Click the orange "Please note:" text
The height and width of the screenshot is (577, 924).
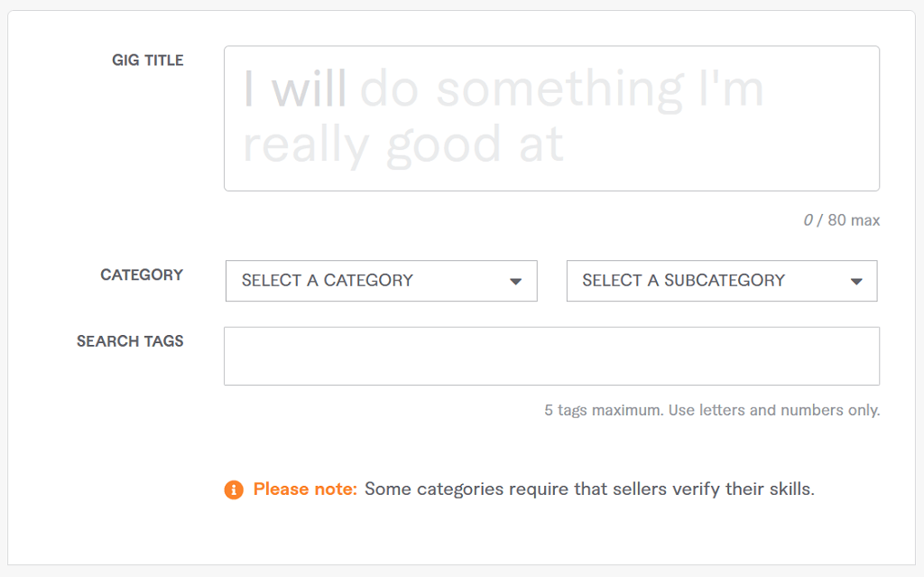(x=305, y=489)
